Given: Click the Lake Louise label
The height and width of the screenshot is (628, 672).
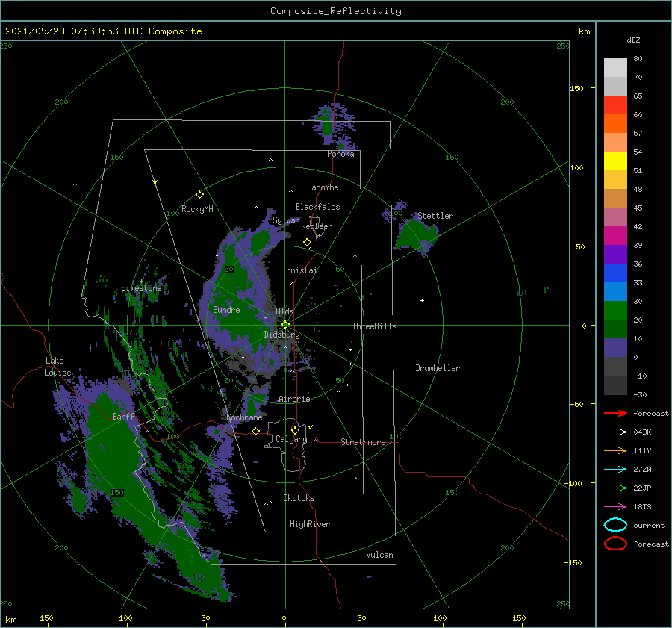Looking at the screenshot, I should 57,367.
